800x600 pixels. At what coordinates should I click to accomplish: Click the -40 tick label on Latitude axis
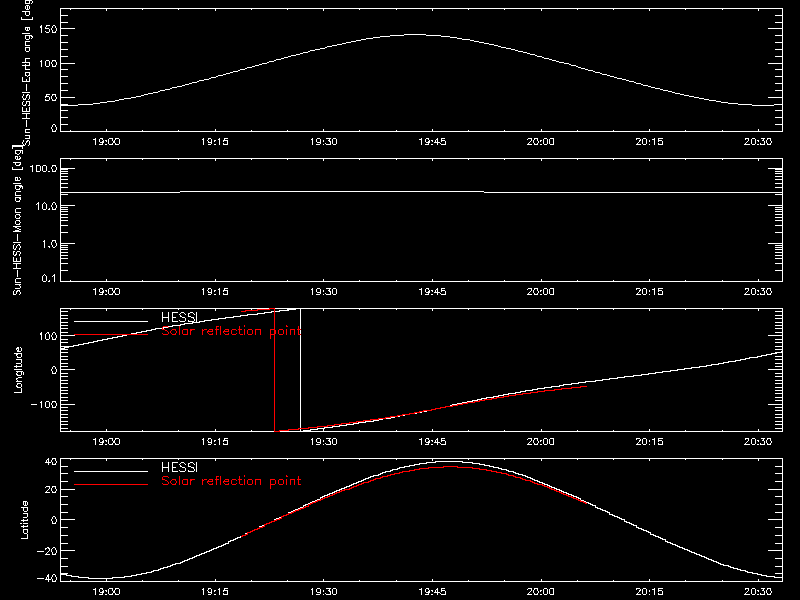tap(47, 579)
